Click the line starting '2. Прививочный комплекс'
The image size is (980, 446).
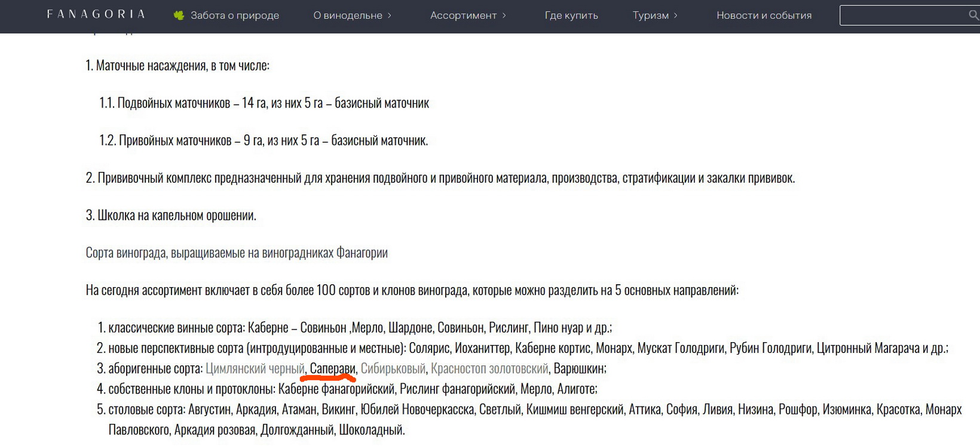coord(440,178)
